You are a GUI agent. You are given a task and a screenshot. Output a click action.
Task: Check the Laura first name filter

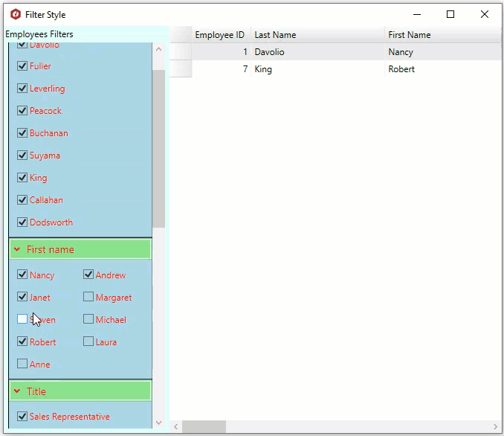[x=88, y=342]
